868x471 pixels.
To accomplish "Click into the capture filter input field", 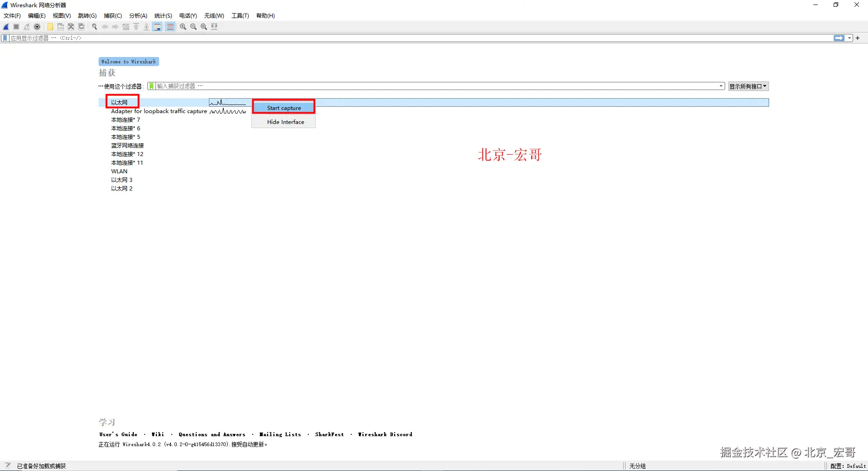I will tap(436, 86).
